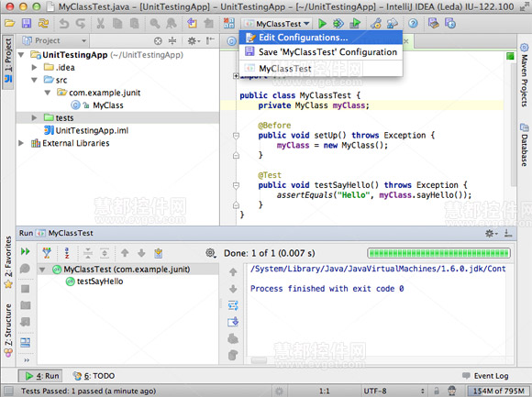Image resolution: width=532 pixels, height=397 pixels.
Task: Sort tests alphabetically in Run panel
Action: pyautogui.click(x=67, y=253)
